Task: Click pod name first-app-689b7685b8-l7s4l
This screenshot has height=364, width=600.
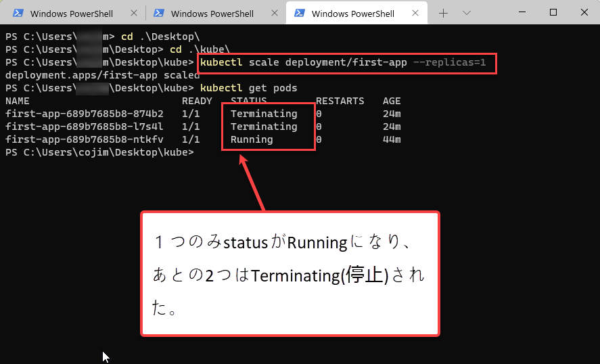Action: [84, 127]
